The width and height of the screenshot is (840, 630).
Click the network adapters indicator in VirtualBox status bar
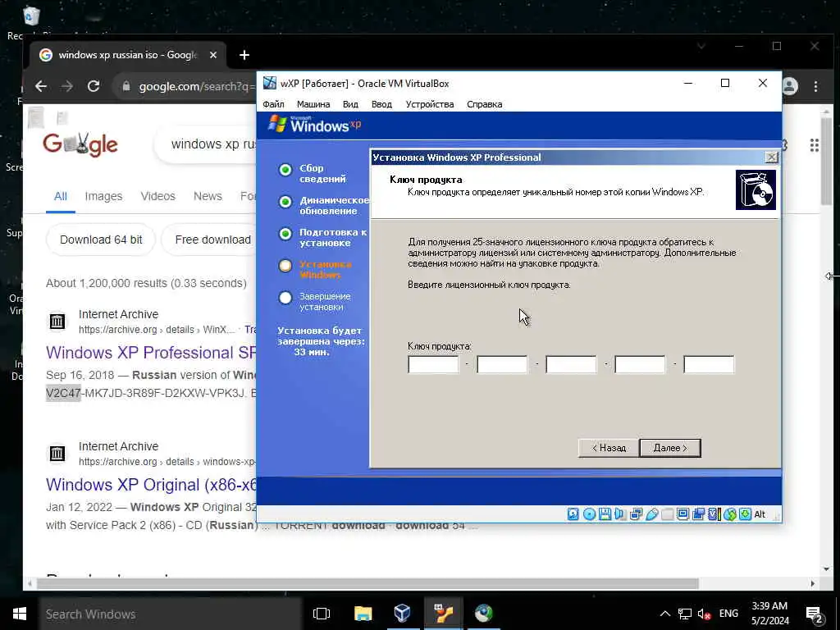[x=636, y=514]
